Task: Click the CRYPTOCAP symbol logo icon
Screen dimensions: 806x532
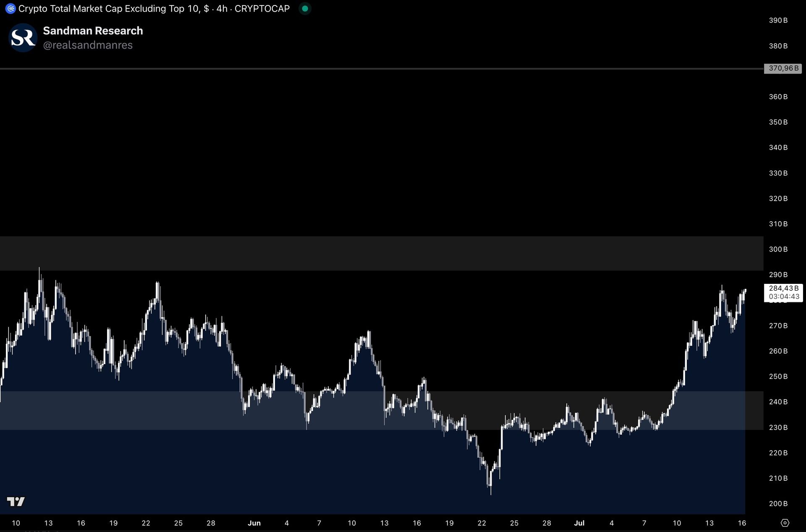Action: [10, 8]
